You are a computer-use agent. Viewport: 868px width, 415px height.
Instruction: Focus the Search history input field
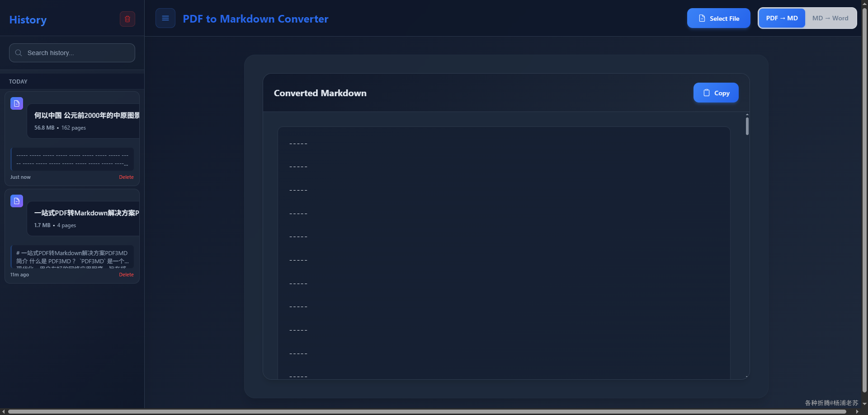(72, 53)
